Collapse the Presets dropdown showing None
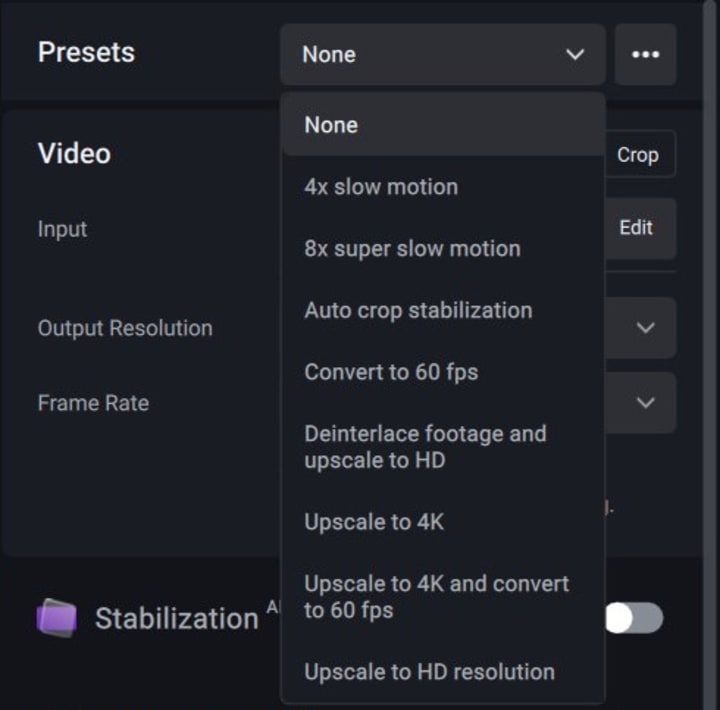This screenshot has width=720, height=710. (x=442, y=54)
